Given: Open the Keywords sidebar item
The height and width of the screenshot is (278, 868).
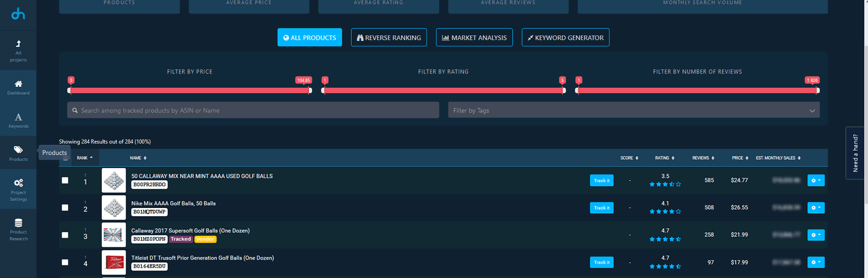Looking at the screenshot, I should coord(19,120).
